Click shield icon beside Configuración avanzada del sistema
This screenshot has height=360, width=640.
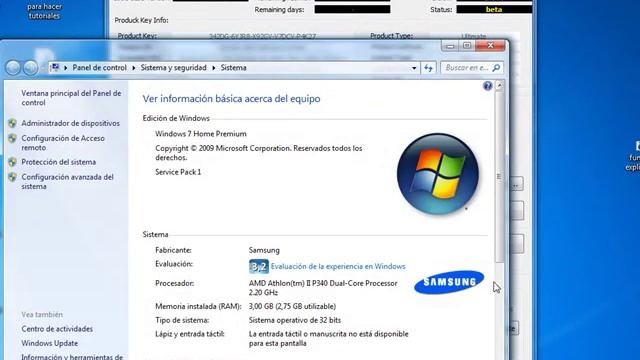click(13, 177)
